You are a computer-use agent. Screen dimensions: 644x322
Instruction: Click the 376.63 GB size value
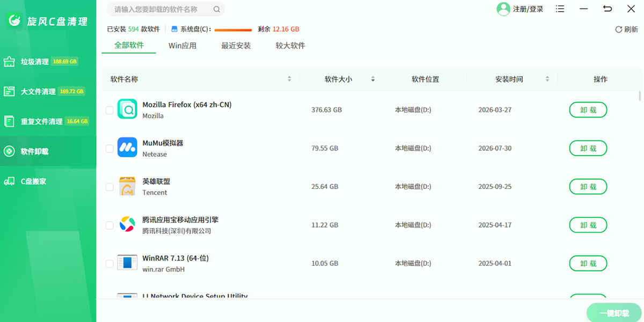[326, 110]
